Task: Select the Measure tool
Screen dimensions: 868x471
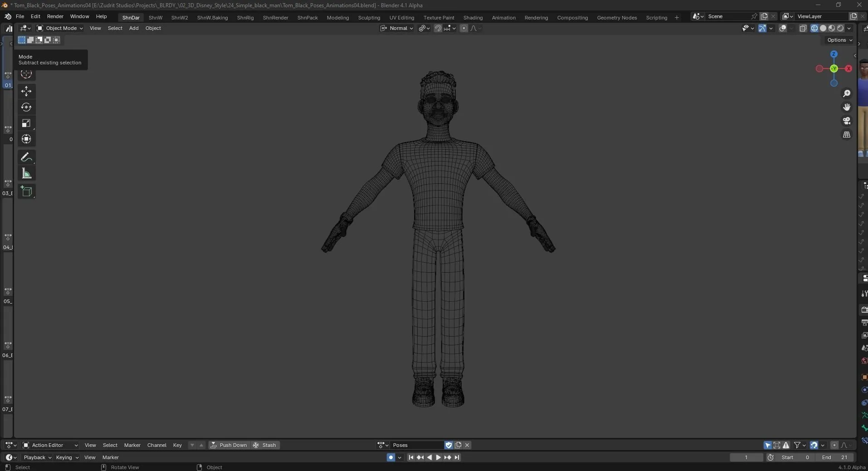Action: point(26,173)
